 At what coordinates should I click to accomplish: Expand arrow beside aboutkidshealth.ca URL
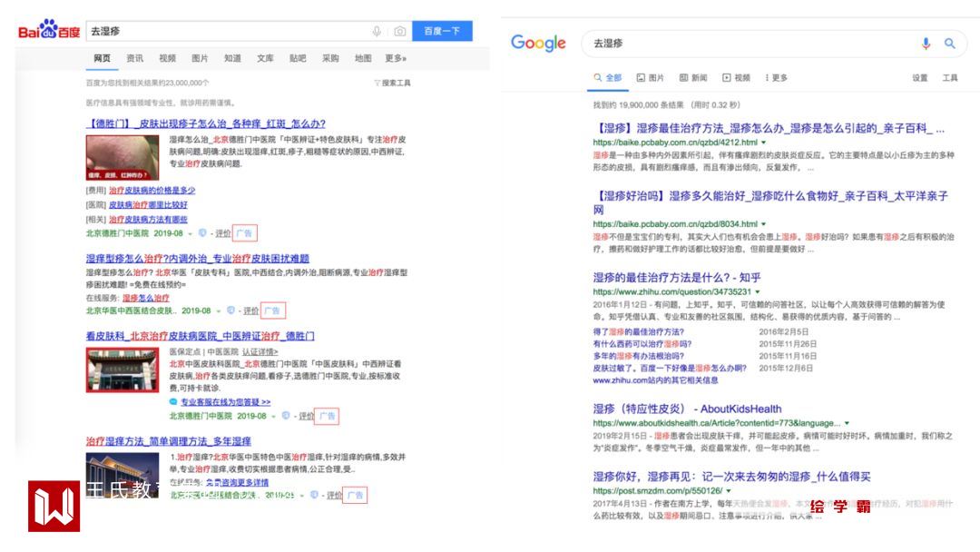[847, 423]
